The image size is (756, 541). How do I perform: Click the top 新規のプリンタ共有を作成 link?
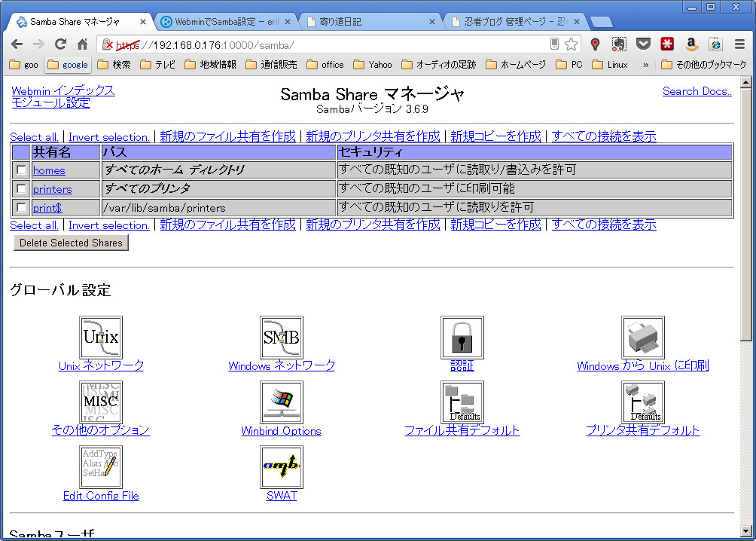click(x=373, y=136)
